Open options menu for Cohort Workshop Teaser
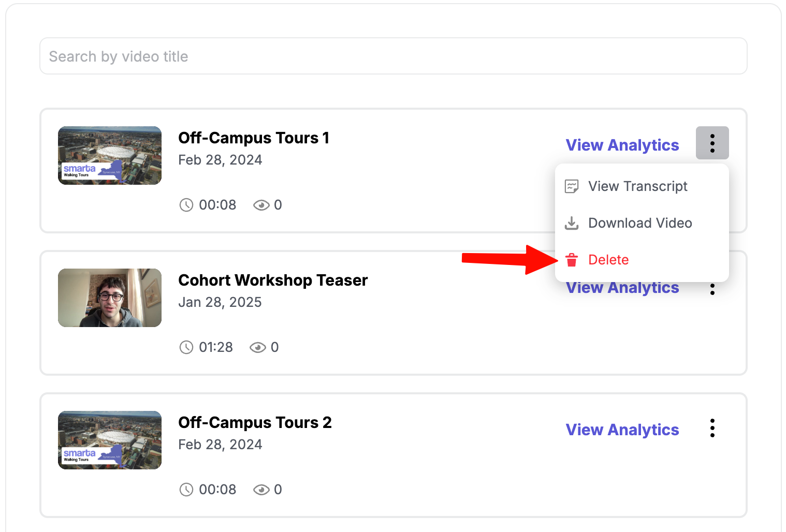The width and height of the screenshot is (786, 532). (712, 290)
